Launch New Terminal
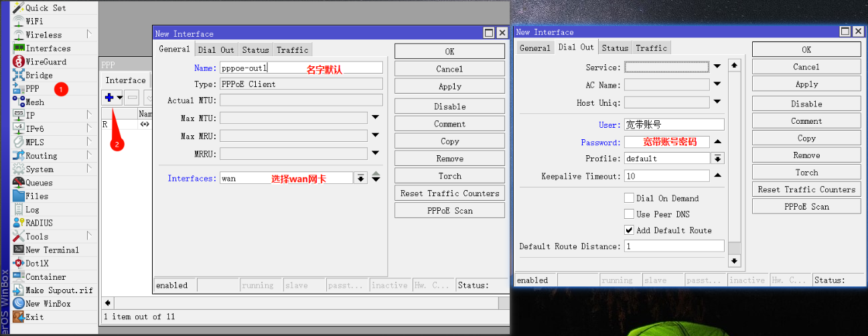This screenshot has height=336, width=868. 52,250
